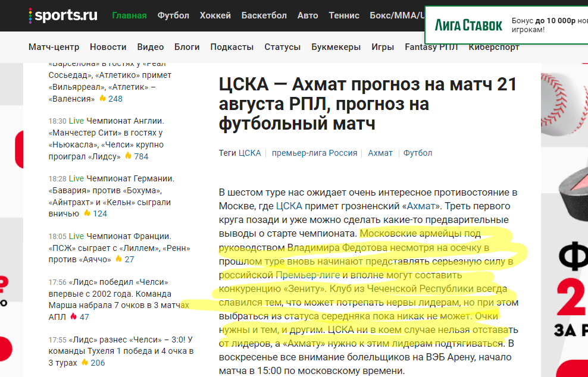Open Матч-центр tab
Screen dimensions: 588x377
click(54, 47)
